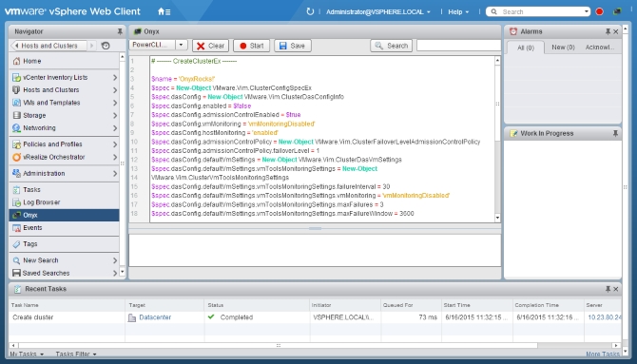Click the Log Browser icon

(x=16, y=202)
